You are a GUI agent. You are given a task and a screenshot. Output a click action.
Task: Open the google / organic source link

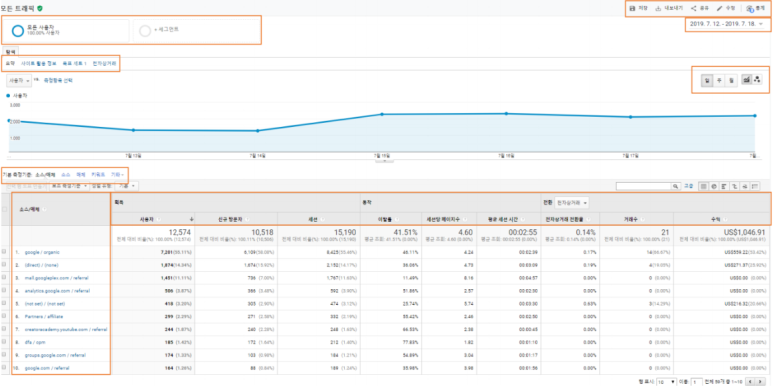(42, 252)
